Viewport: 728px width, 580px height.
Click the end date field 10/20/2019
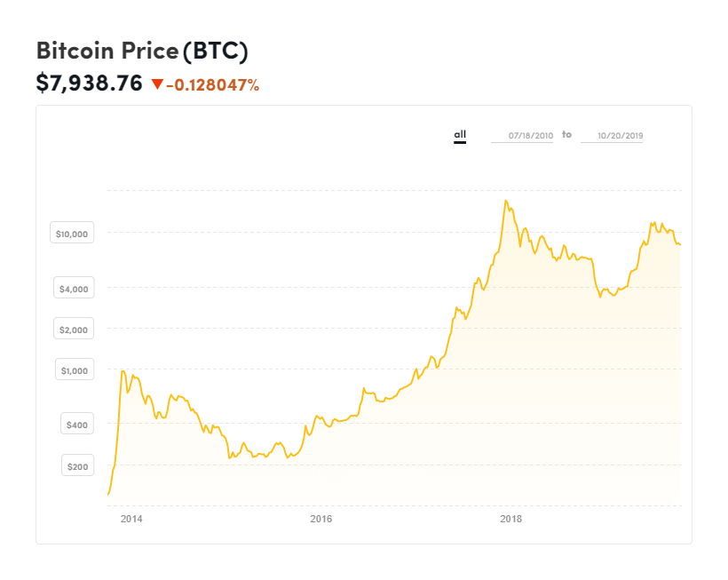612,136
